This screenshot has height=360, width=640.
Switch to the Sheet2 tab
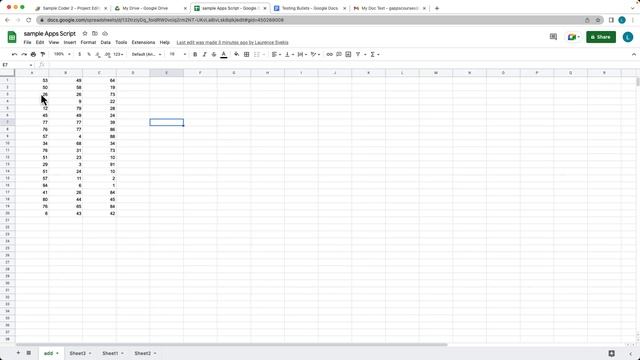tap(145, 353)
